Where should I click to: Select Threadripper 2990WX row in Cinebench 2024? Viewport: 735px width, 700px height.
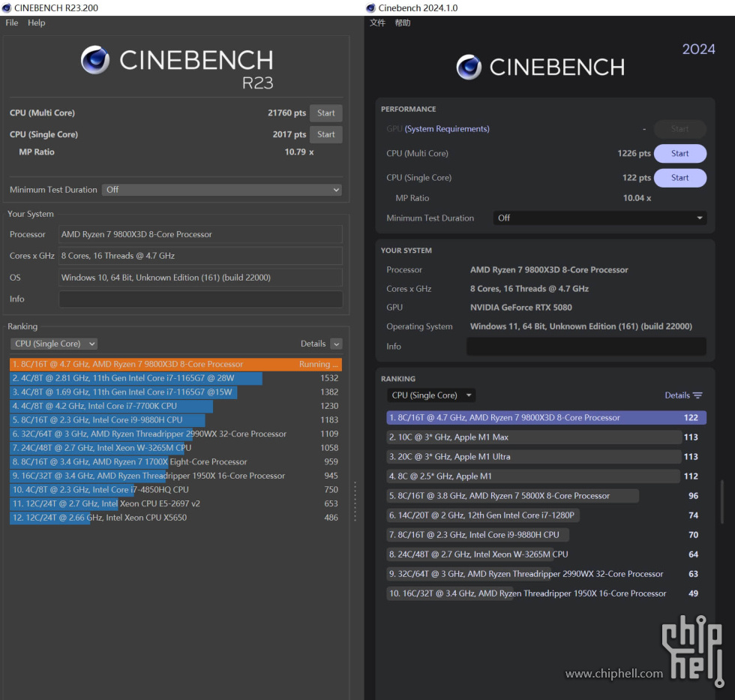click(546, 574)
